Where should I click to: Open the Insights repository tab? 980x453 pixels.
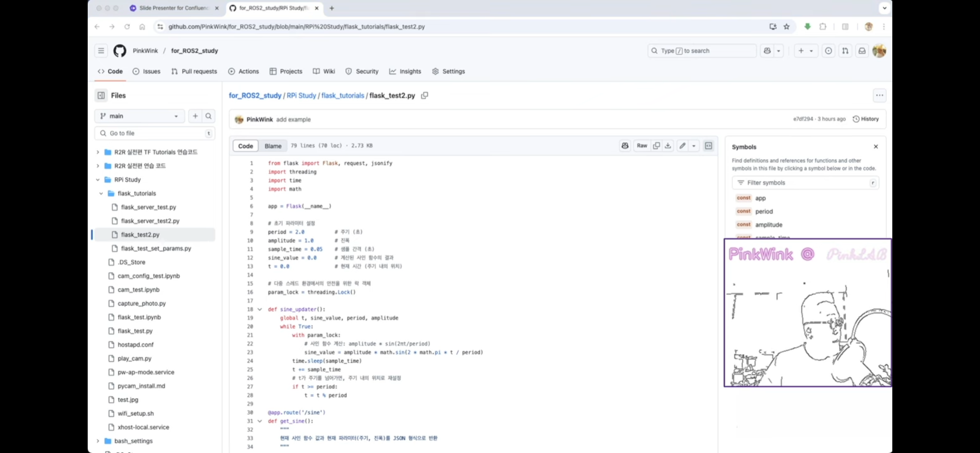click(405, 71)
